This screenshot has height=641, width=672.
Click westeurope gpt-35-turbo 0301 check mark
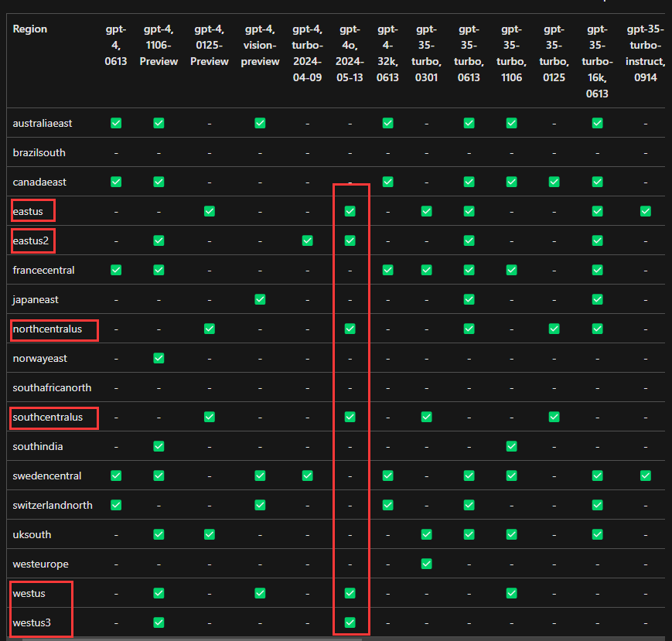426,564
